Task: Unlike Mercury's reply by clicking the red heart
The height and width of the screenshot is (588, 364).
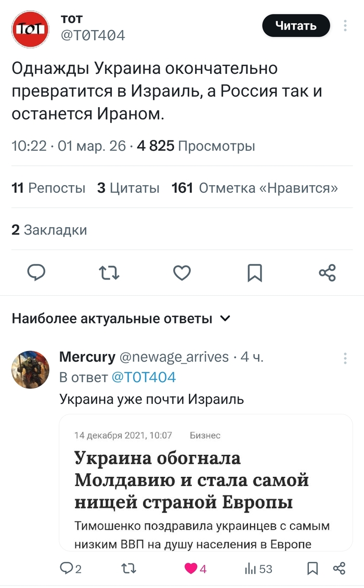Action: click(190, 569)
